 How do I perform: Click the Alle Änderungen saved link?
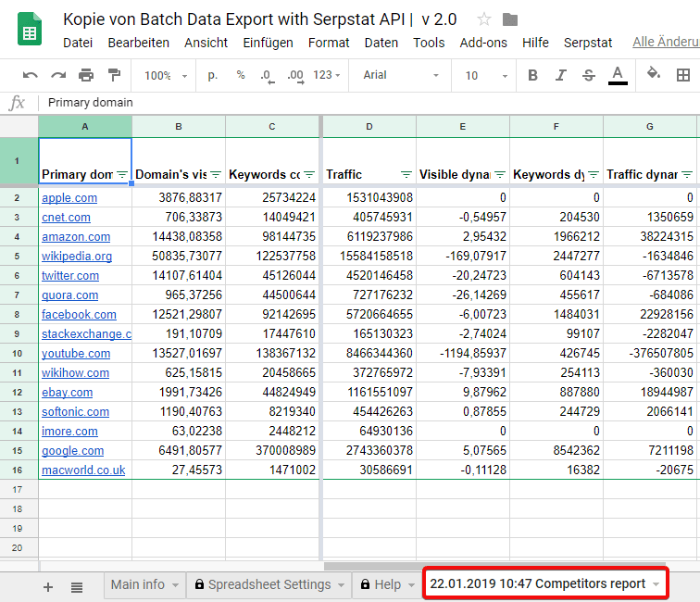coord(666,42)
